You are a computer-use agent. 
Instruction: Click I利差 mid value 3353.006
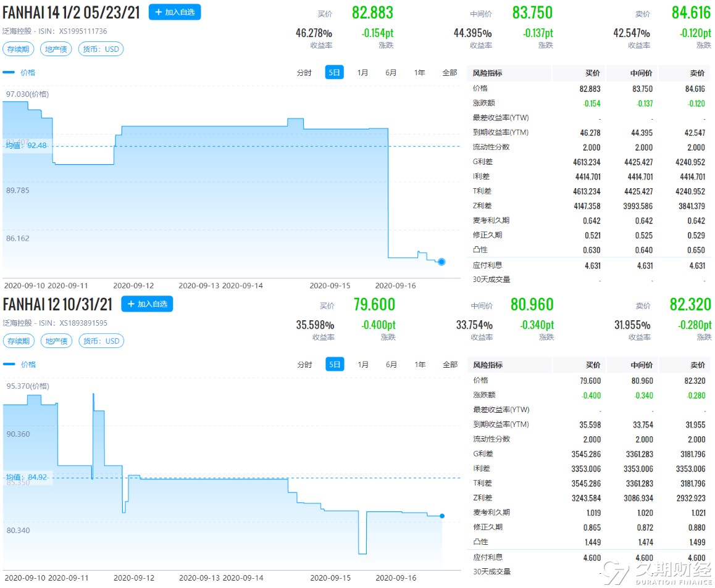pos(638,469)
